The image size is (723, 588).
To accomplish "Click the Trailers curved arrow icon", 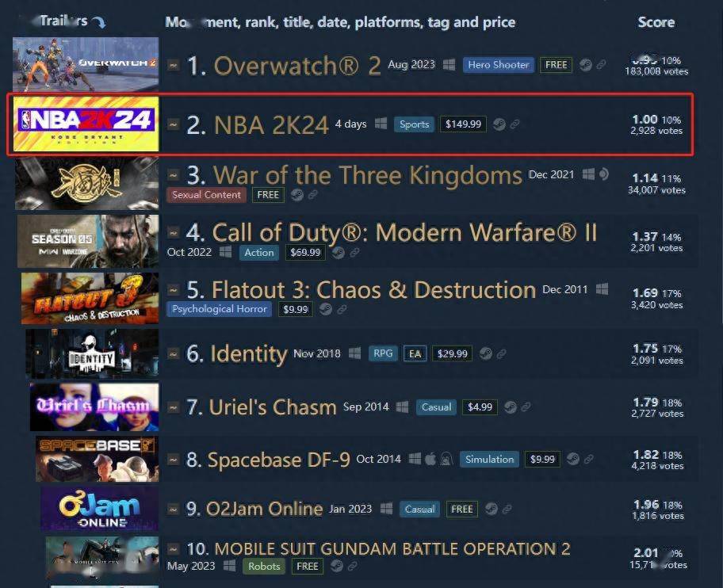I will pyautogui.click(x=98, y=21).
